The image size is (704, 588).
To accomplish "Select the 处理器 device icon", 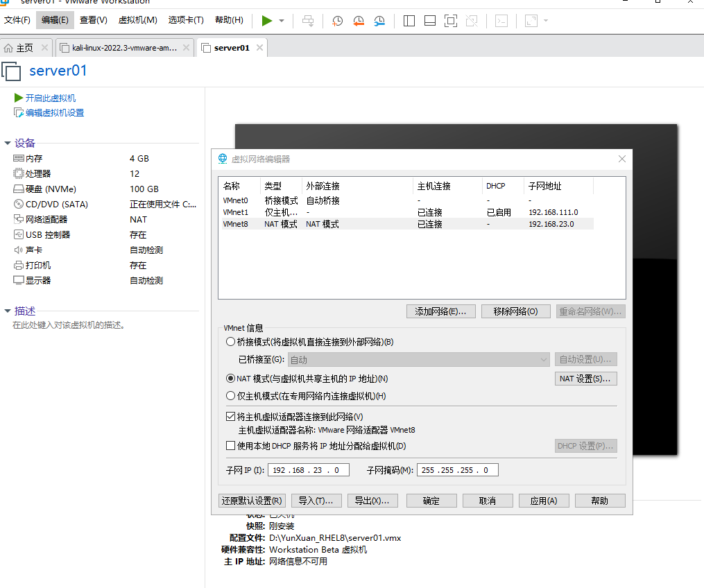I will [x=19, y=174].
